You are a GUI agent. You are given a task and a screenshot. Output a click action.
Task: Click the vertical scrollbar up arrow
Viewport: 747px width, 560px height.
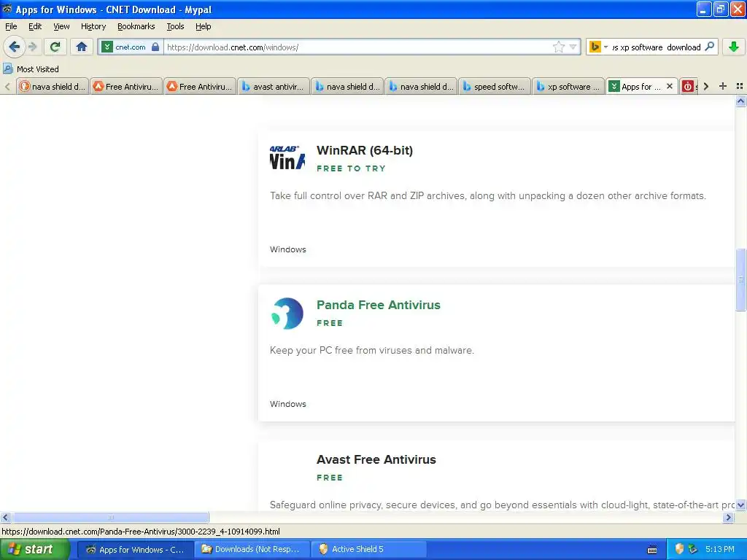(x=740, y=101)
